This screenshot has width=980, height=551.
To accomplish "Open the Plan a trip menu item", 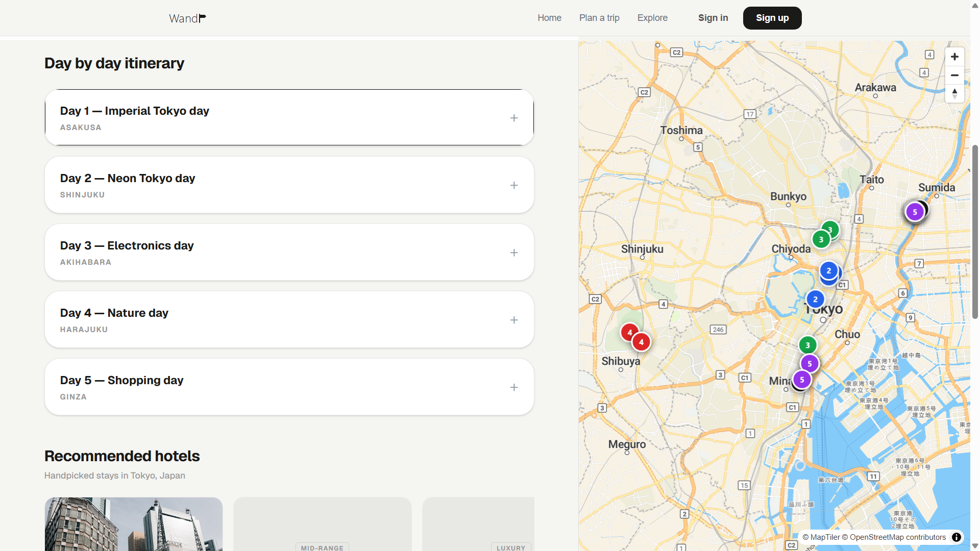I will click(599, 18).
